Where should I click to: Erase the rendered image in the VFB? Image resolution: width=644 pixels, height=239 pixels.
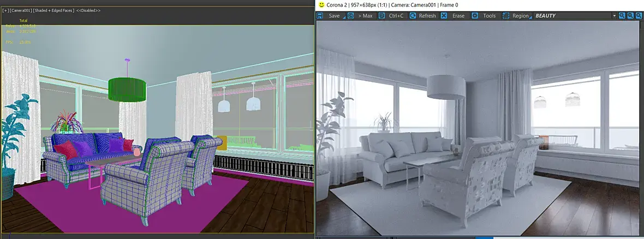tap(455, 16)
